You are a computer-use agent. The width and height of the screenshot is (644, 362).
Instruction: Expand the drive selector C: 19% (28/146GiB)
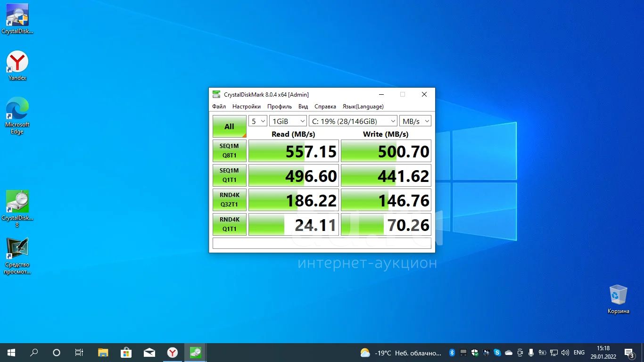point(353,121)
